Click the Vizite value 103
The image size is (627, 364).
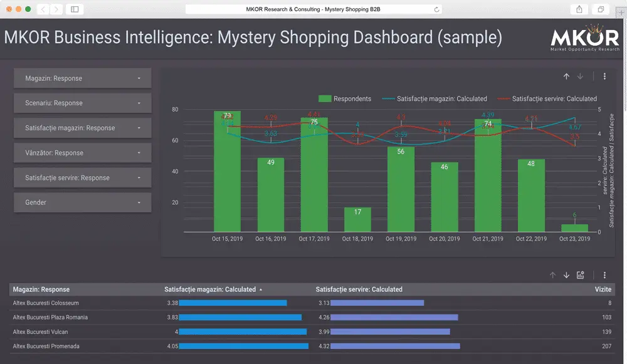tap(606, 317)
